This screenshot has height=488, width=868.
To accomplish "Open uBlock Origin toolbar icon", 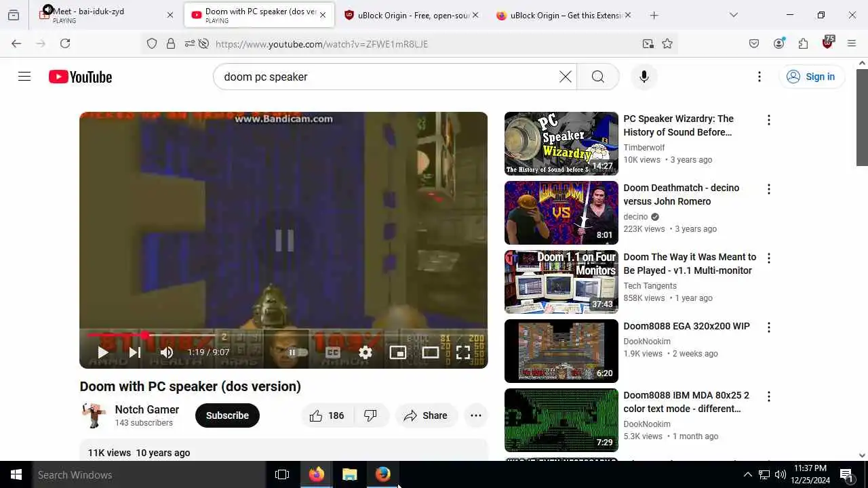I will pyautogui.click(x=827, y=43).
